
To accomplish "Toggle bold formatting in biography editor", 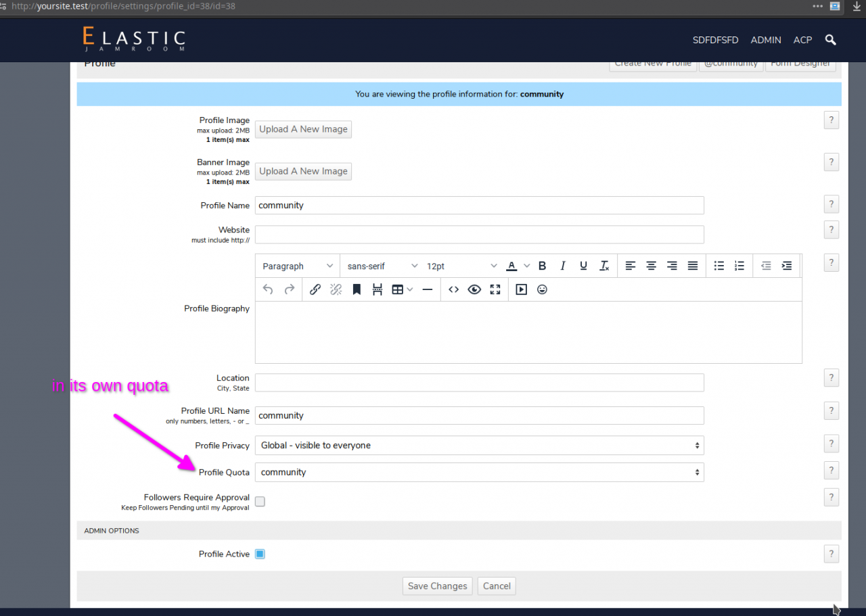I will [542, 266].
